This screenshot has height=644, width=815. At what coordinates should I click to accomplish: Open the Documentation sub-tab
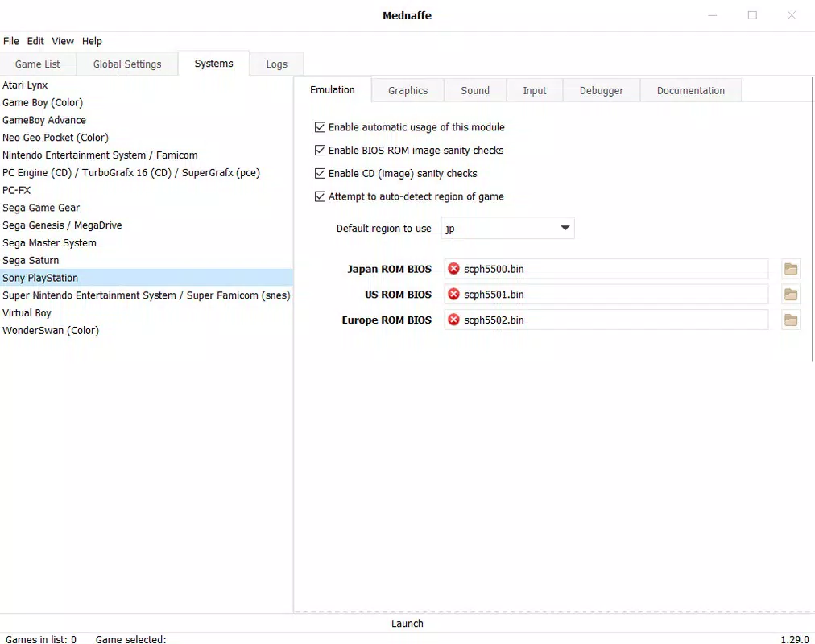691,91
